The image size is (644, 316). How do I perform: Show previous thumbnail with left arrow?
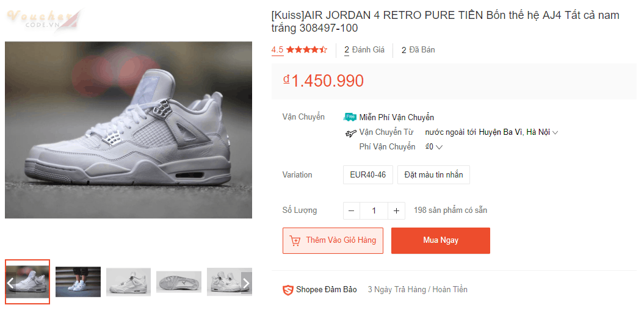click(x=10, y=283)
